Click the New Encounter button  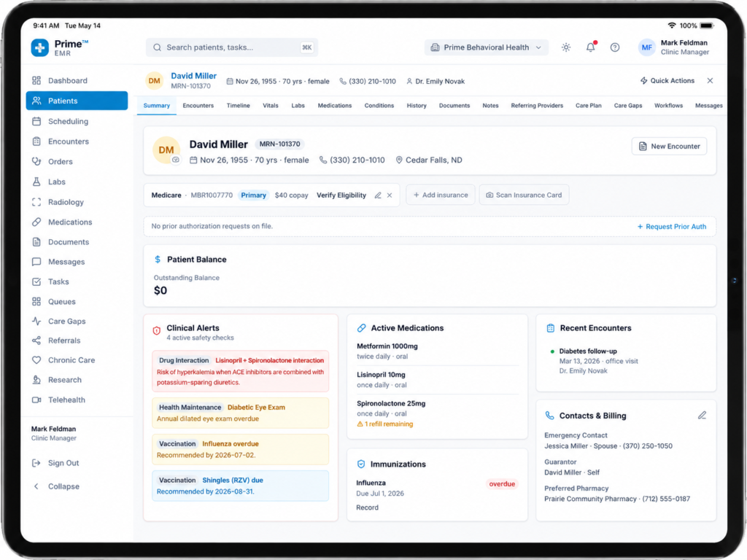pos(670,146)
